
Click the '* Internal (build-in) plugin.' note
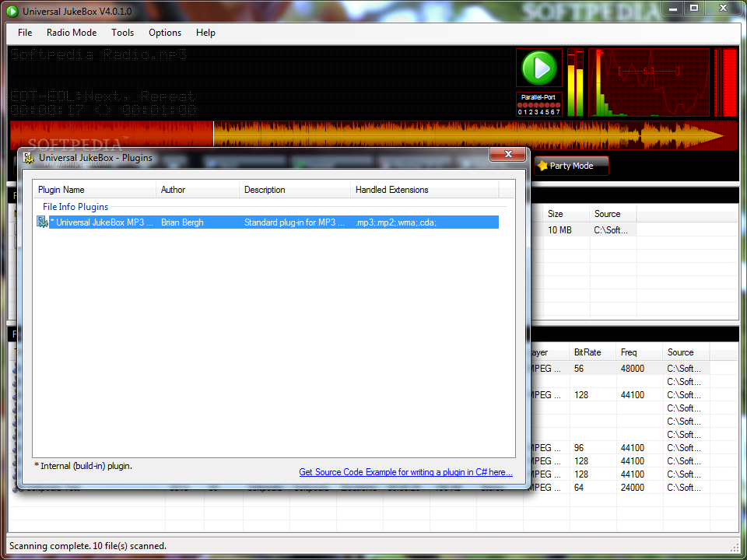83,466
